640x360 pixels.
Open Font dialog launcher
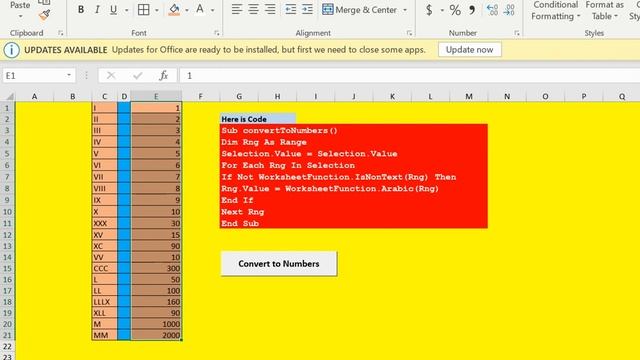217,33
